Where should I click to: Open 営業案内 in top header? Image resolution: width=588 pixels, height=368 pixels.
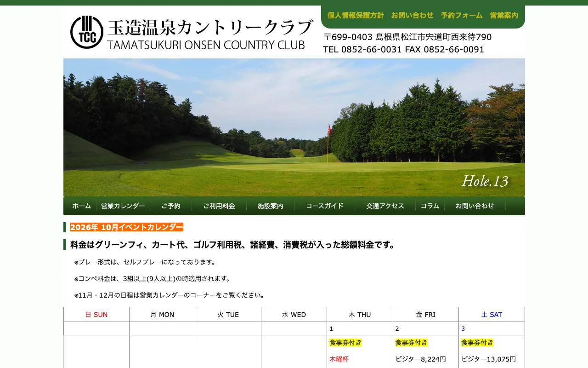(x=504, y=15)
